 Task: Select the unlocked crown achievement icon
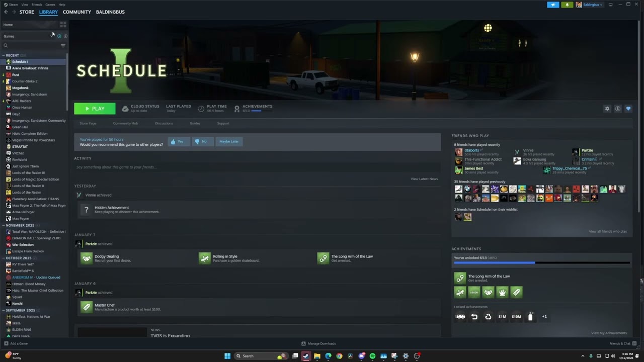(502, 292)
